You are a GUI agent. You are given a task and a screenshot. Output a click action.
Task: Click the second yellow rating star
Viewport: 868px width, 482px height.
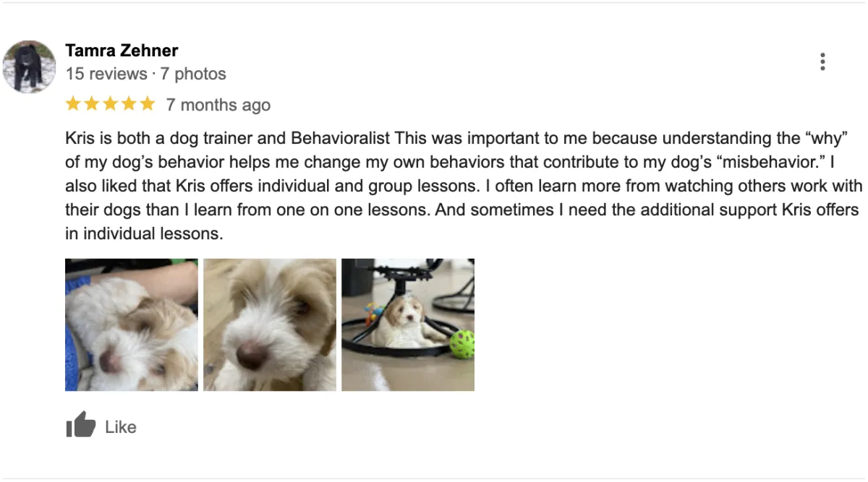[92, 104]
